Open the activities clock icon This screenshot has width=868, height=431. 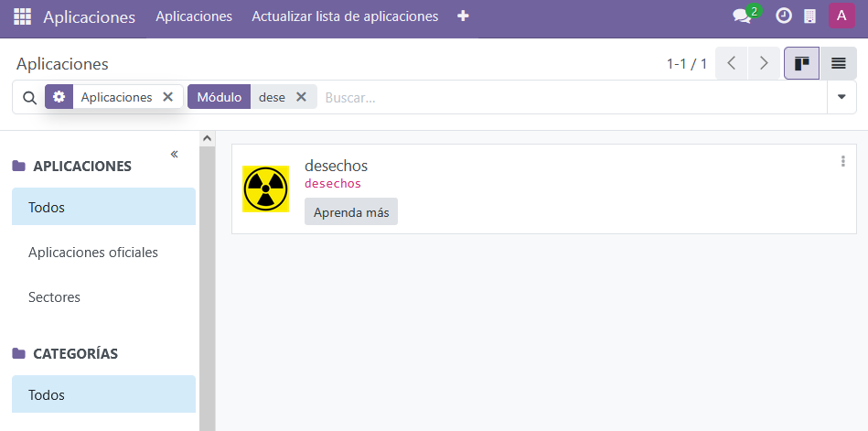tap(783, 16)
